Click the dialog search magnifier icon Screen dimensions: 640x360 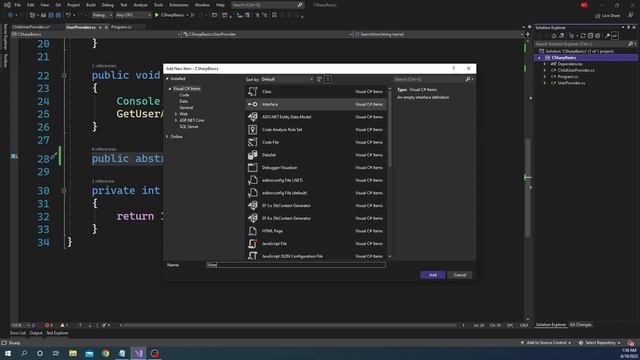468,79
